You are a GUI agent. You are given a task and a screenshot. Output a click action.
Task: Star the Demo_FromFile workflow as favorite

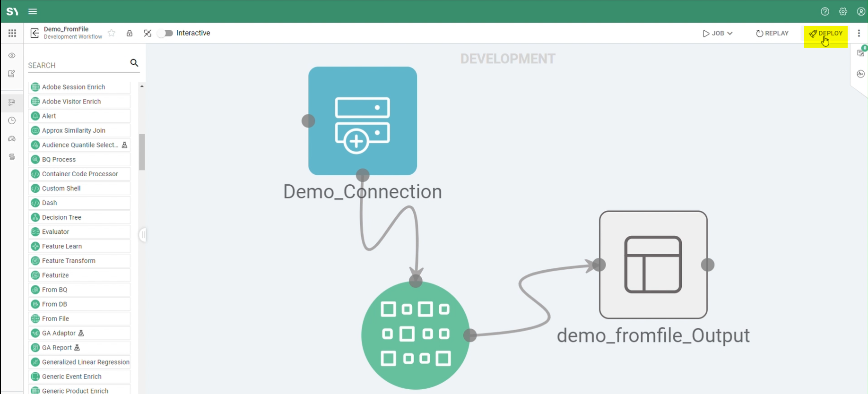coord(112,33)
